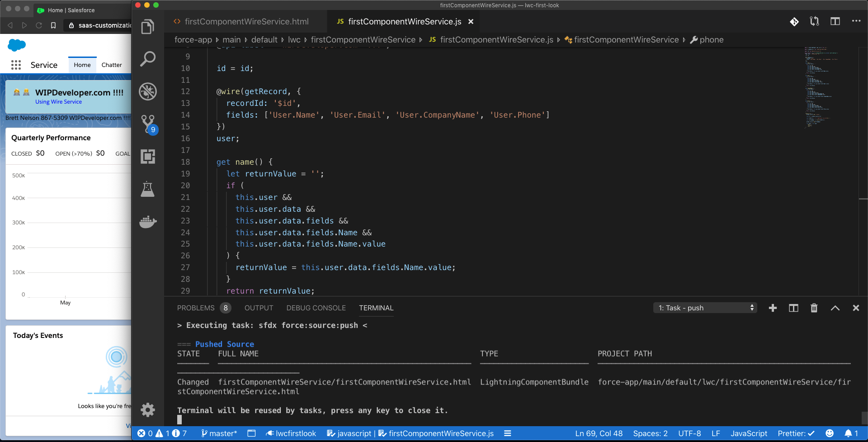Close the firstComponentWireService.js tab
This screenshot has width=868, height=442.
(471, 22)
